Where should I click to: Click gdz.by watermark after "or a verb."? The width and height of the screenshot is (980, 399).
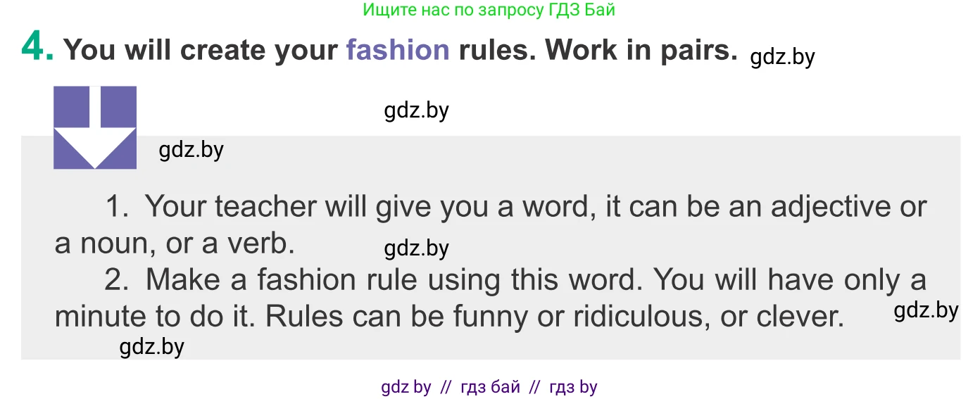click(x=416, y=248)
